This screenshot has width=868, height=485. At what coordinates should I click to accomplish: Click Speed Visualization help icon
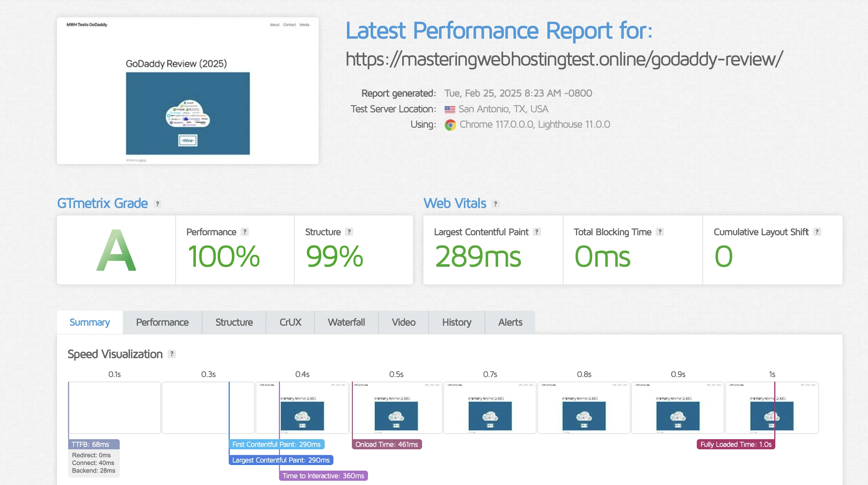(172, 354)
